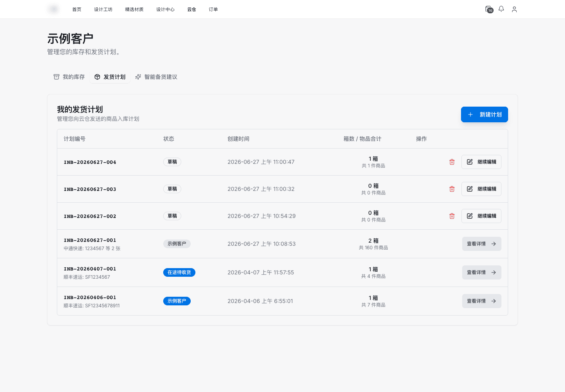Open 云仓 menu item

(191, 9)
